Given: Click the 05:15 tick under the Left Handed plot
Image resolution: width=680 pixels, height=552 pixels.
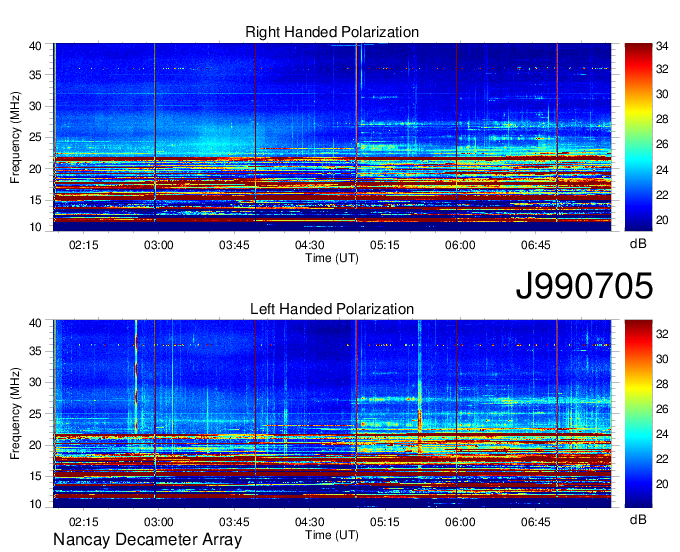Looking at the screenshot, I should 385,522.
